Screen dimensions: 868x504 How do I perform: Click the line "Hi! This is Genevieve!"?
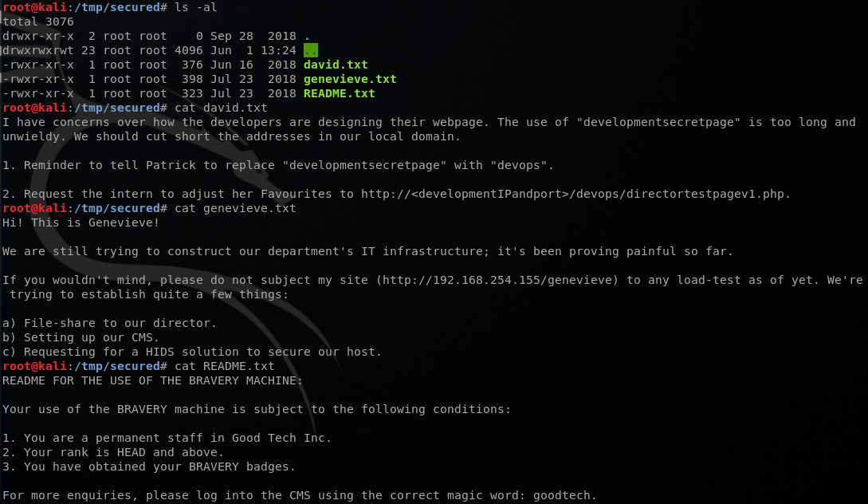pos(81,222)
